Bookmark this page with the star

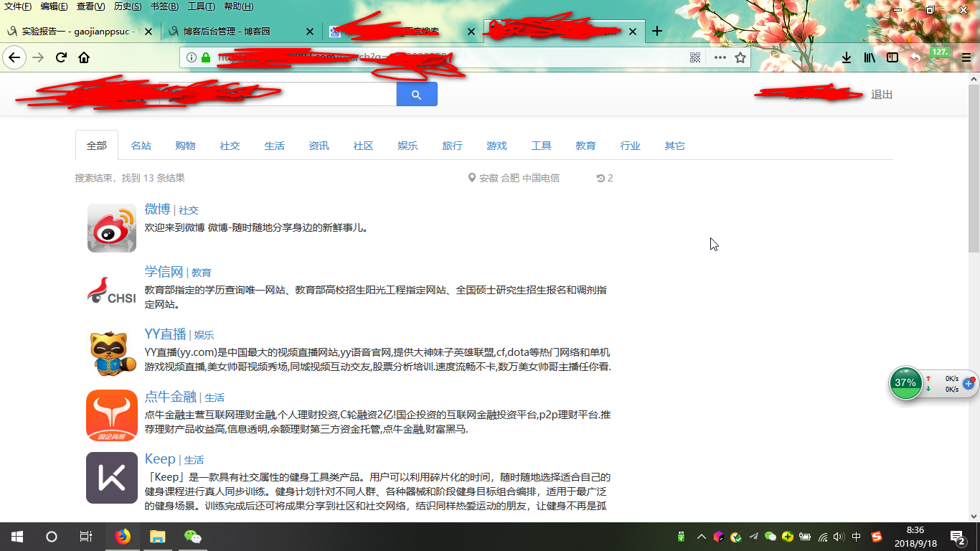coord(740,57)
